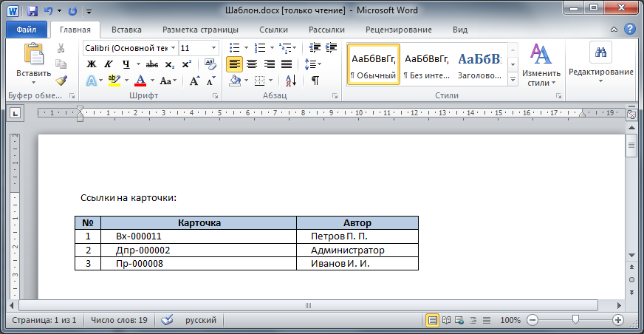Open the font name Calibri dropdown
The height and width of the screenshot is (334, 644).
pyautogui.click(x=173, y=48)
